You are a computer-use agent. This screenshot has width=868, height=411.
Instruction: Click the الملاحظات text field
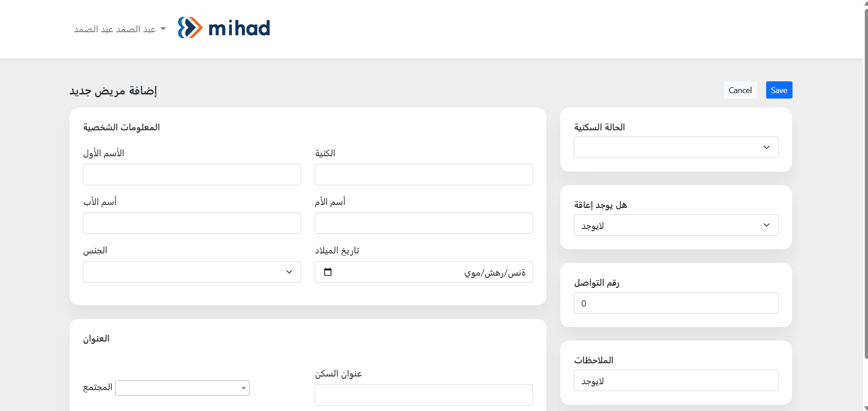(676, 381)
